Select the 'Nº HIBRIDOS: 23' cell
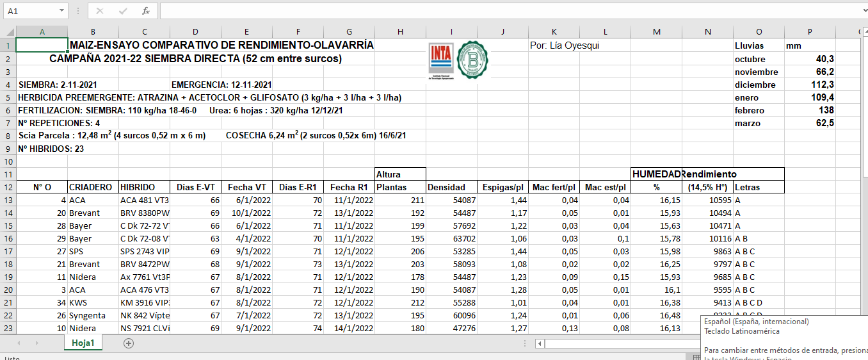The height and width of the screenshot is (360, 868). coord(51,149)
